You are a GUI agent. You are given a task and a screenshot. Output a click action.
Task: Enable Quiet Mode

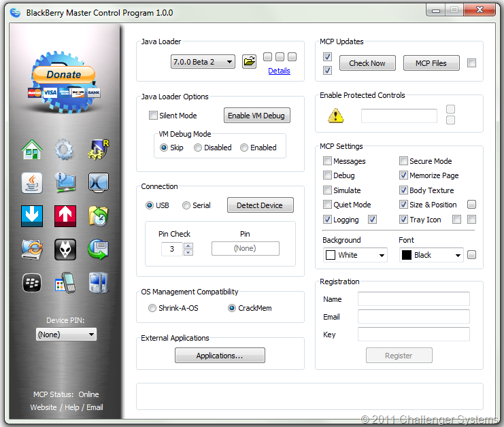tap(327, 205)
